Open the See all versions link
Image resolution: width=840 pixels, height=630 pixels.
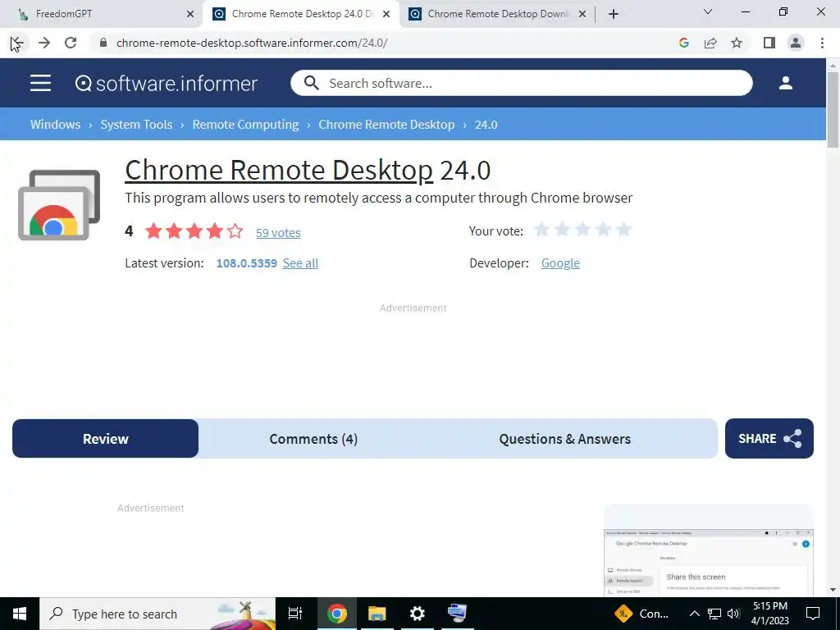pyautogui.click(x=300, y=263)
